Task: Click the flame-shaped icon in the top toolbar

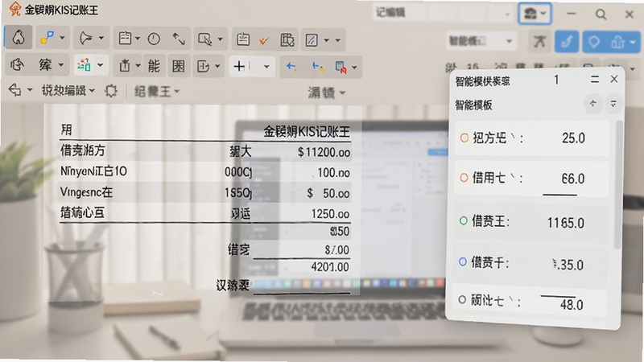Action: coord(18,37)
